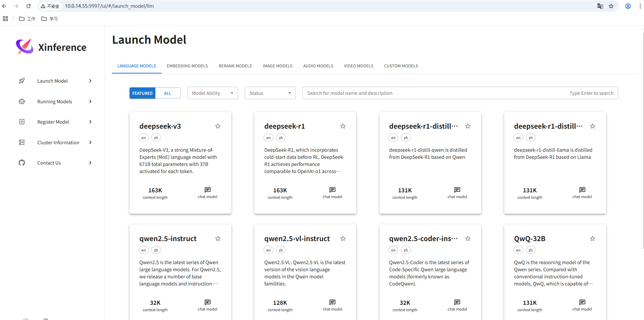Expand the Contact Us chevron
644x320 pixels.
(x=90, y=163)
